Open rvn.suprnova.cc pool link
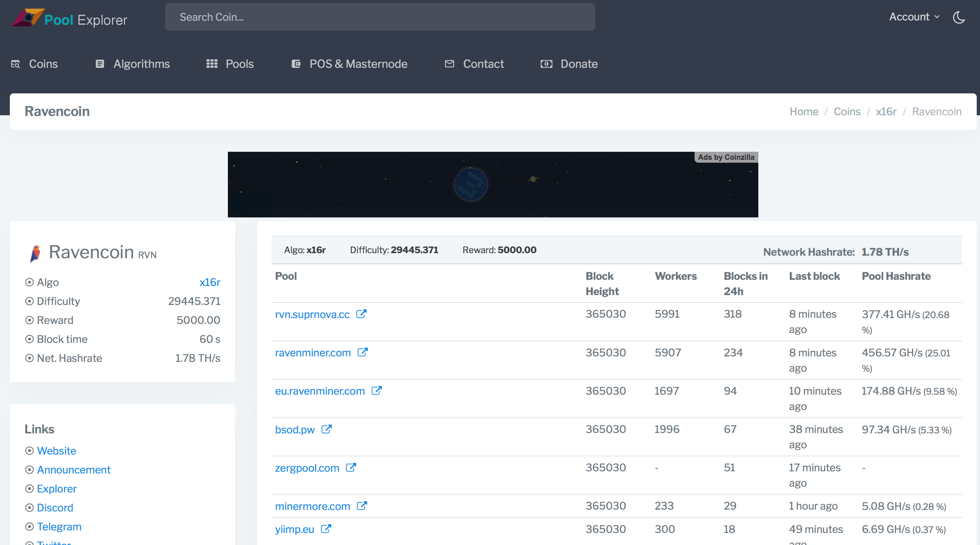 point(312,314)
